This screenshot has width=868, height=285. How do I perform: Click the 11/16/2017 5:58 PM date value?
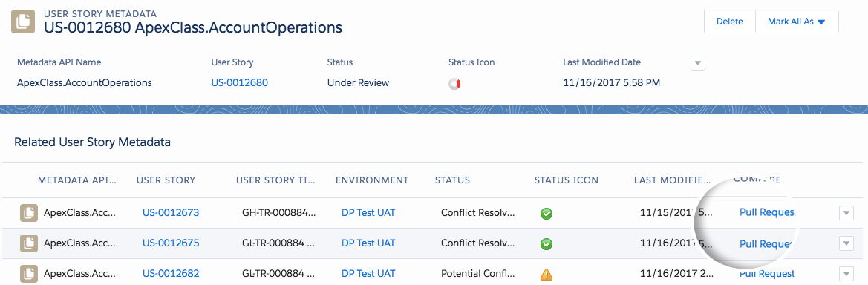611,83
